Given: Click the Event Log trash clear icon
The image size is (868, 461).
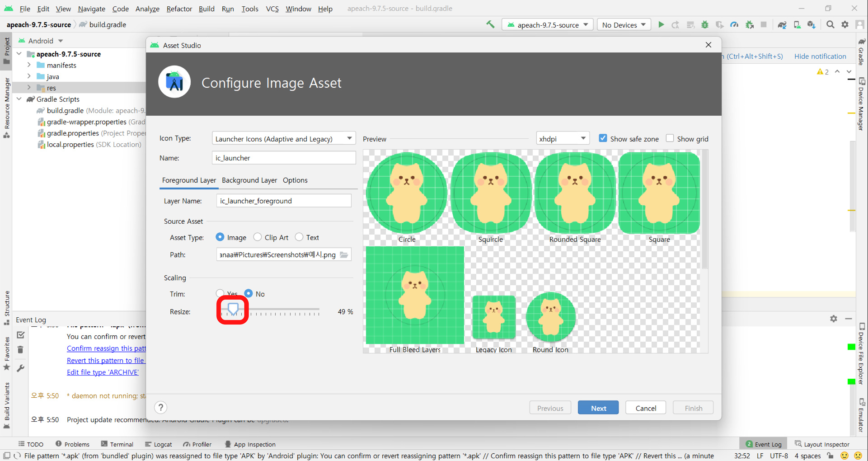Looking at the screenshot, I should (20, 350).
